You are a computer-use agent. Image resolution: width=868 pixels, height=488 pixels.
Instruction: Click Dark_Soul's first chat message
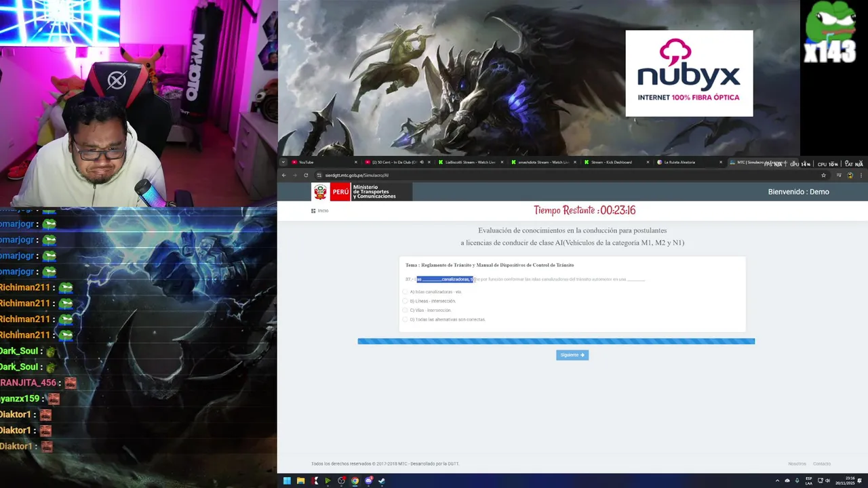28,351
